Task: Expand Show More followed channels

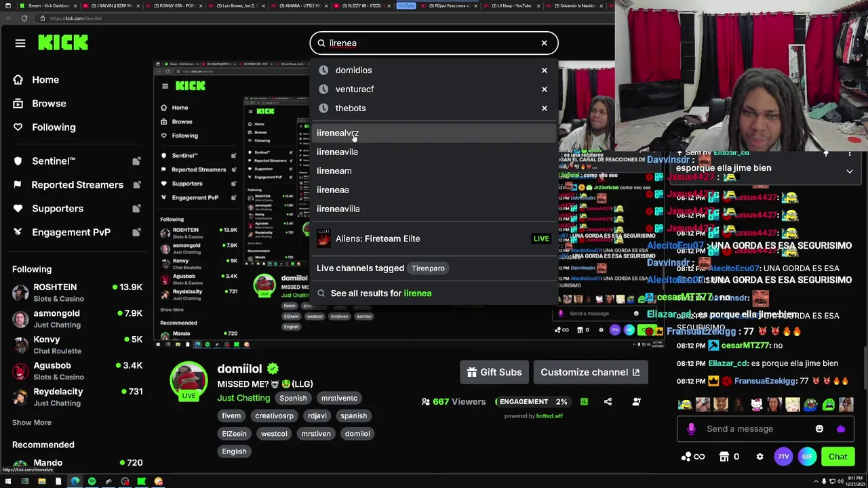Action: tap(31, 422)
